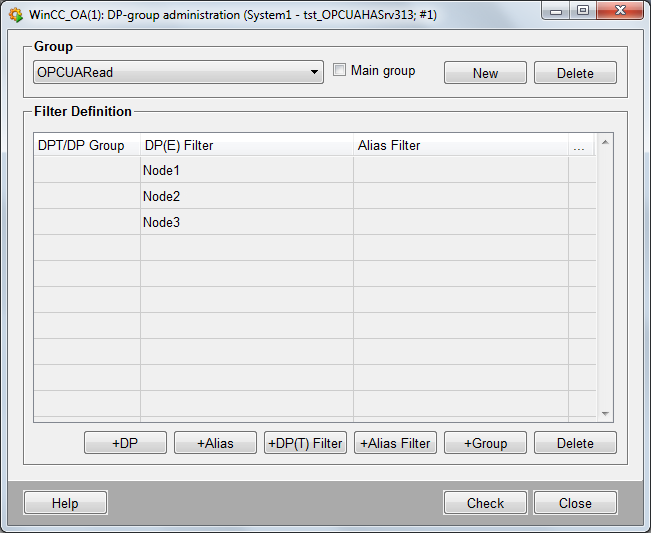Click the New group button
Viewport: 651px width, 533px height.
point(485,73)
